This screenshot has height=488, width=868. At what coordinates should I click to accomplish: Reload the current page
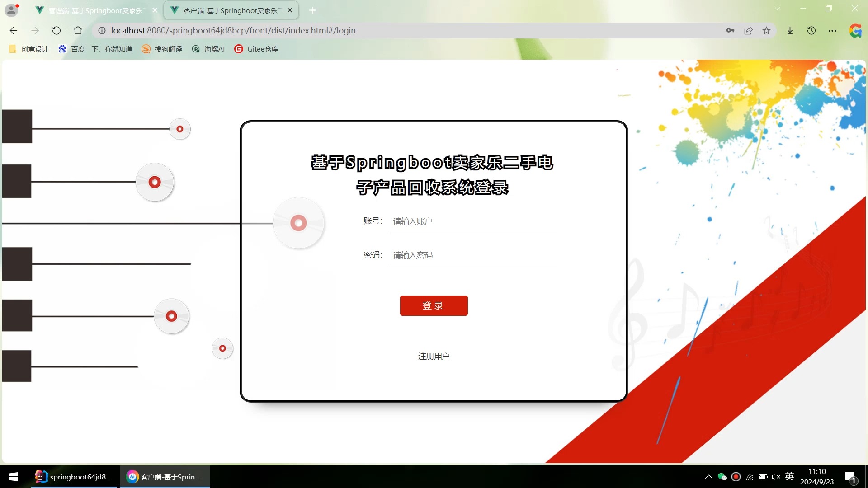[57, 30]
